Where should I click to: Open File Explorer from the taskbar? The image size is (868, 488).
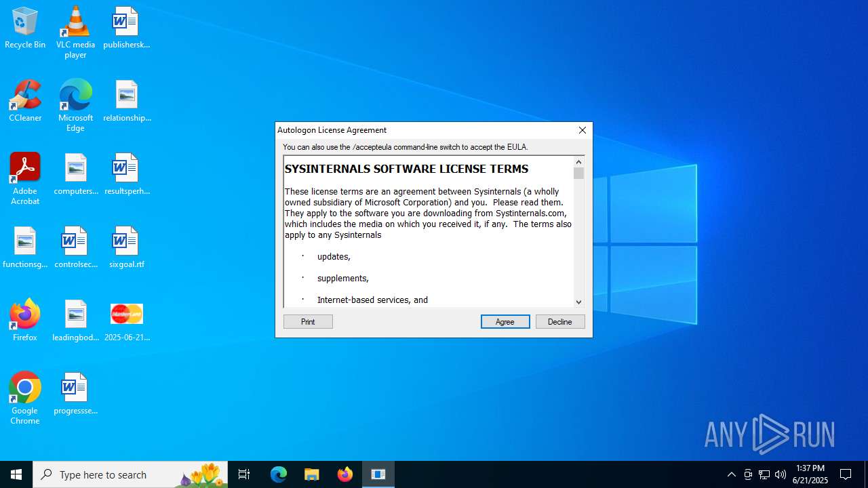point(312,474)
